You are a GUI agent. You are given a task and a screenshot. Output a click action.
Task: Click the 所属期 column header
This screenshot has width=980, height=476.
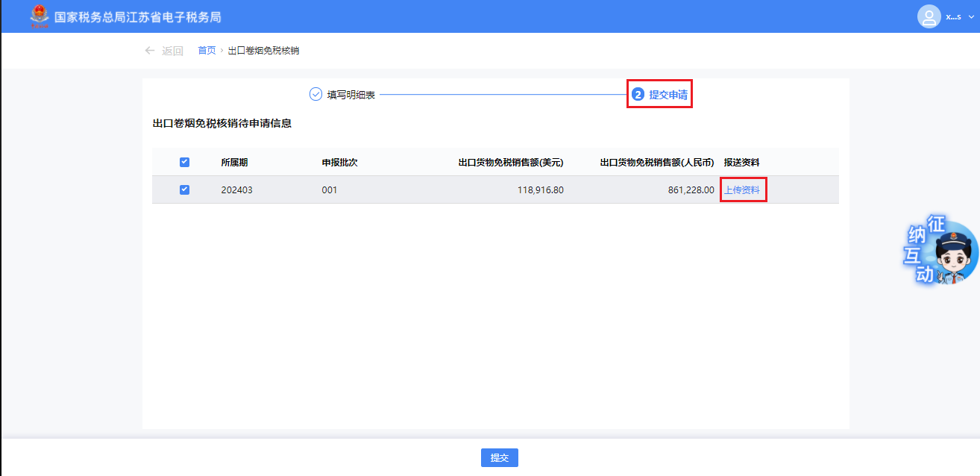pos(234,162)
